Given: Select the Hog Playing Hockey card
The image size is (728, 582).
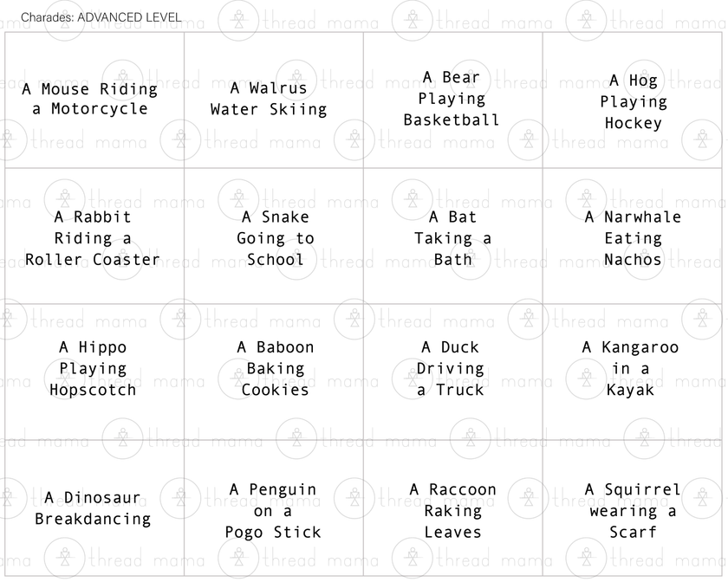Looking at the screenshot, I should pos(634,101).
